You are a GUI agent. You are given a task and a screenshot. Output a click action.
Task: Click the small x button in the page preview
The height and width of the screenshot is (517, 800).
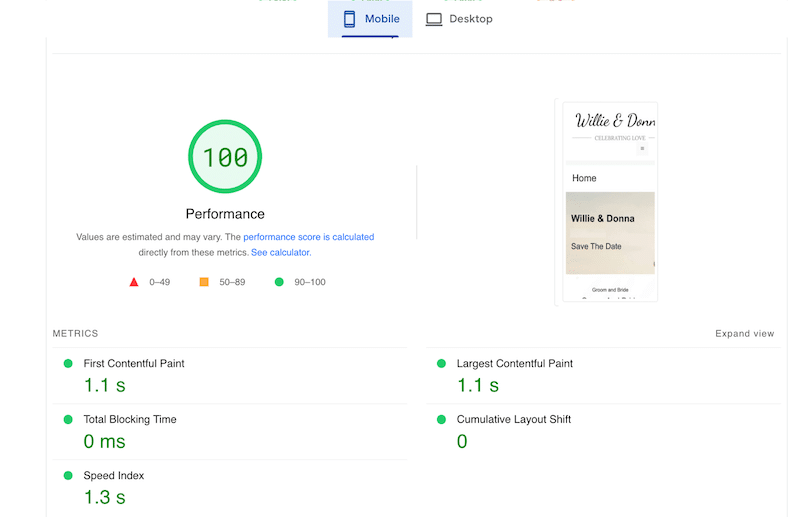click(x=642, y=148)
